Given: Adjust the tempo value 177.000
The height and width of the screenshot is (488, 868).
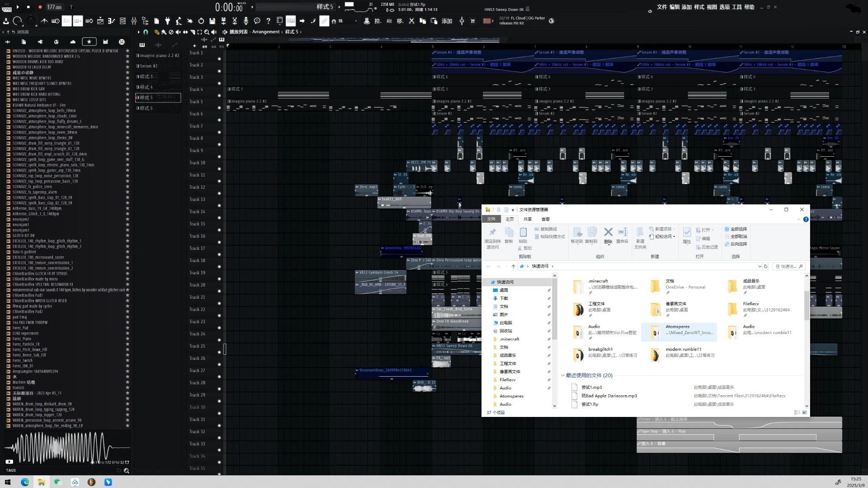Looking at the screenshot, I should coord(54,7).
